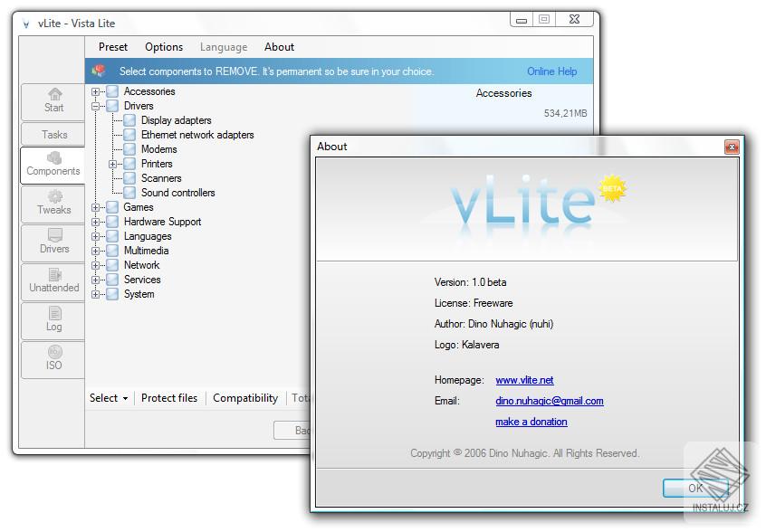Click the Protect files button
The width and height of the screenshot is (766, 532).
pos(169,398)
